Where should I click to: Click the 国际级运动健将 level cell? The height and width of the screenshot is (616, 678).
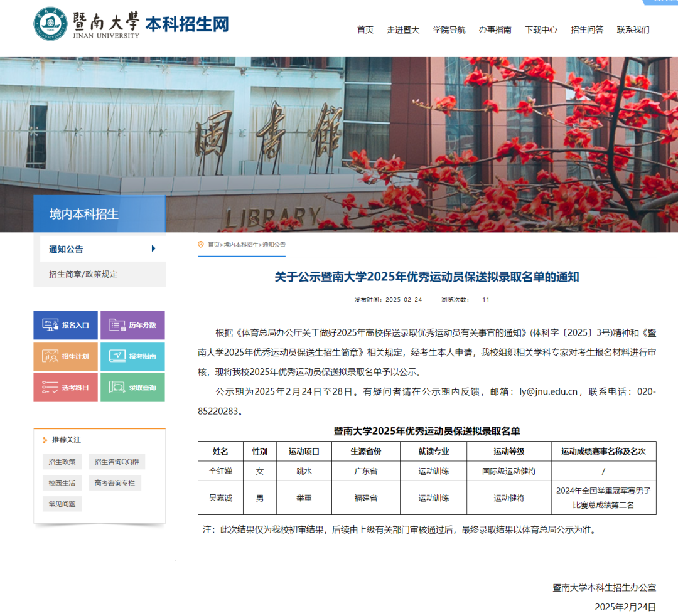click(509, 471)
